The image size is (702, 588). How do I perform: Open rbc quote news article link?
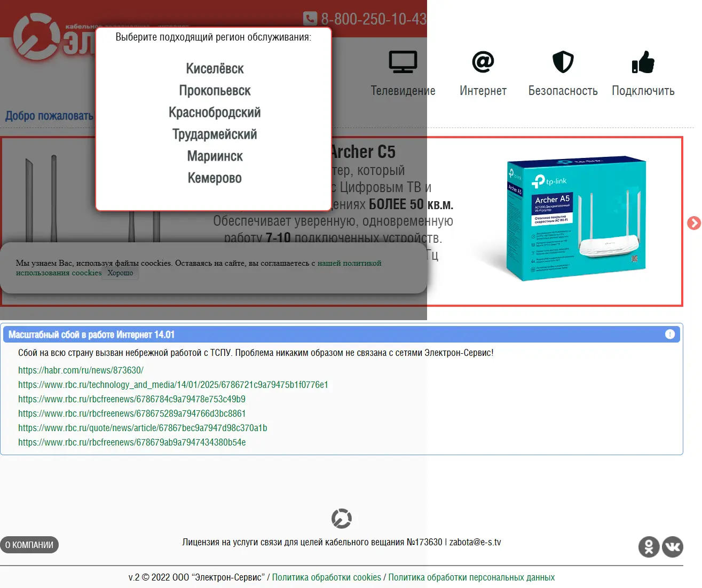coord(143,428)
